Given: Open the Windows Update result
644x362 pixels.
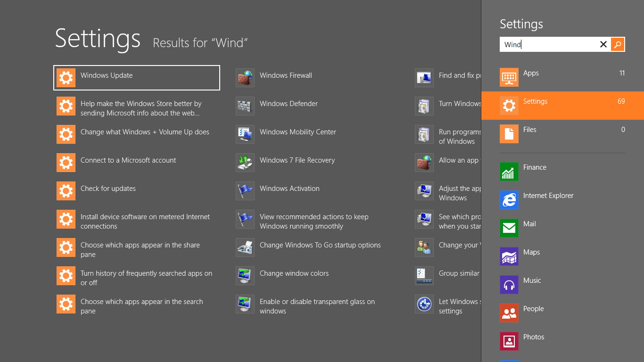Looking at the screenshot, I should pos(137,78).
